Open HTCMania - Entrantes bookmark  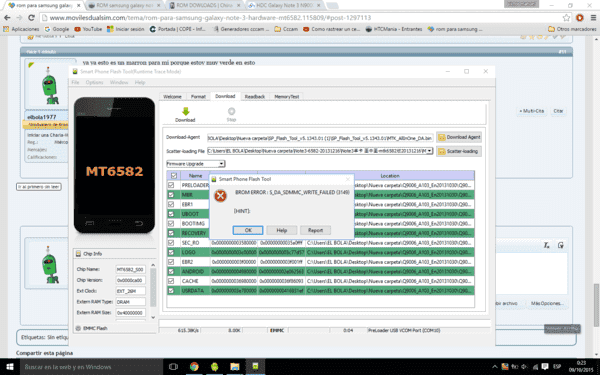[394, 29]
